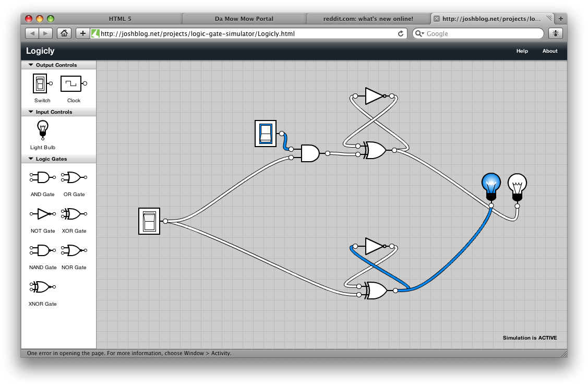Switch to the HTML 5 tab
The width and height of the screenshot is (588, 386).
click(x=120, y=19)
